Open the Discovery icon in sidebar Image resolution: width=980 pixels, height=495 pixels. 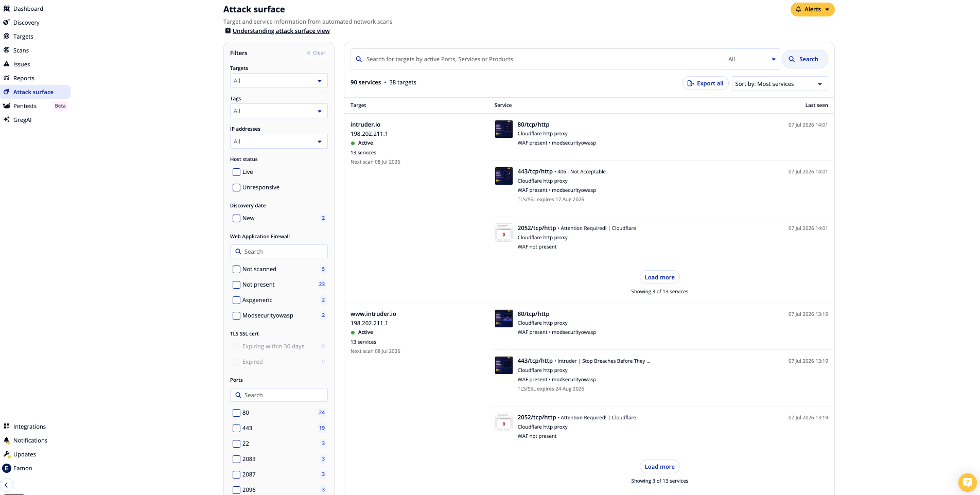click(x=6, y=22)
